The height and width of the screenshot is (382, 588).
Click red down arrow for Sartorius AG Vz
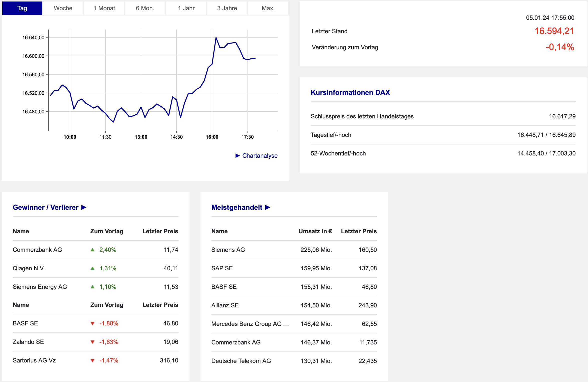tap(92, 360)
